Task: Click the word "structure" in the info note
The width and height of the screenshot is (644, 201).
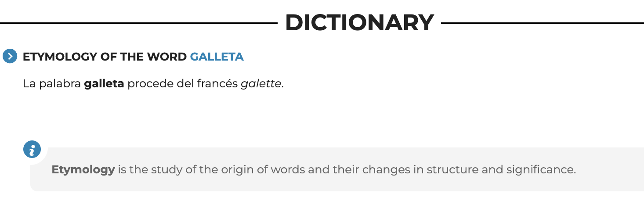Action: click(x=452, y=169)
